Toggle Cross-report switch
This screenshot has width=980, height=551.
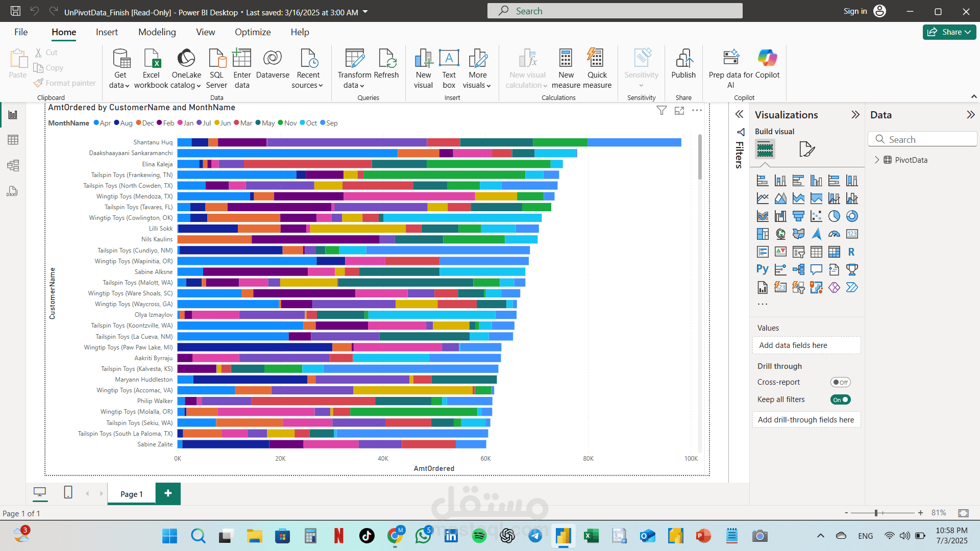click(x=841, y=382)
